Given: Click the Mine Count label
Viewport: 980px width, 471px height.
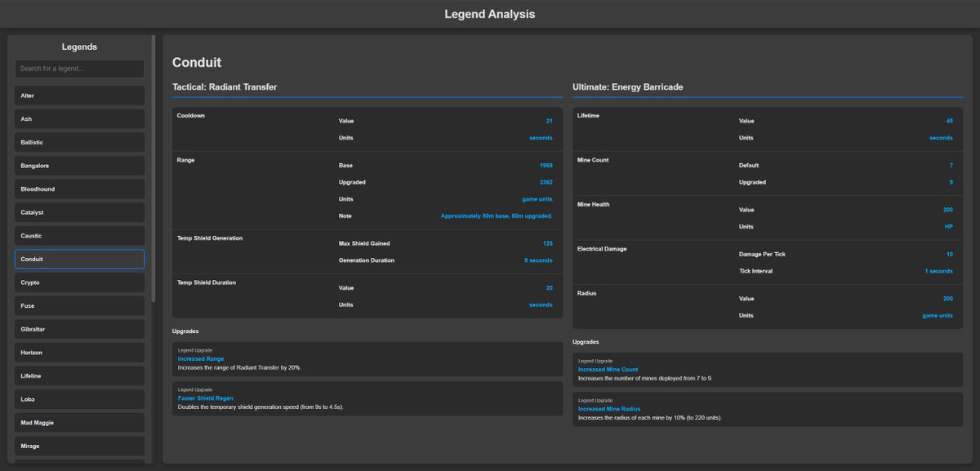Looking at the screenshot, I should click(x=593, y=160).
